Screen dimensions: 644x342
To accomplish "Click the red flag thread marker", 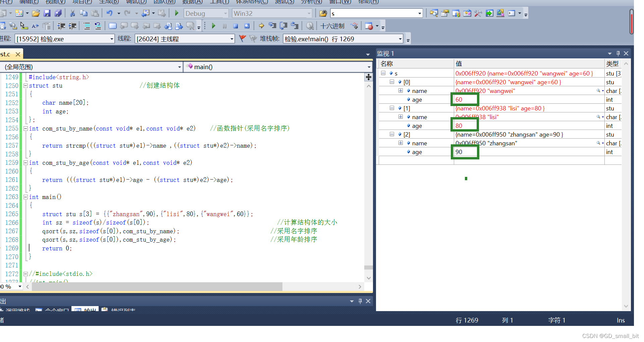I will (243, 39).
